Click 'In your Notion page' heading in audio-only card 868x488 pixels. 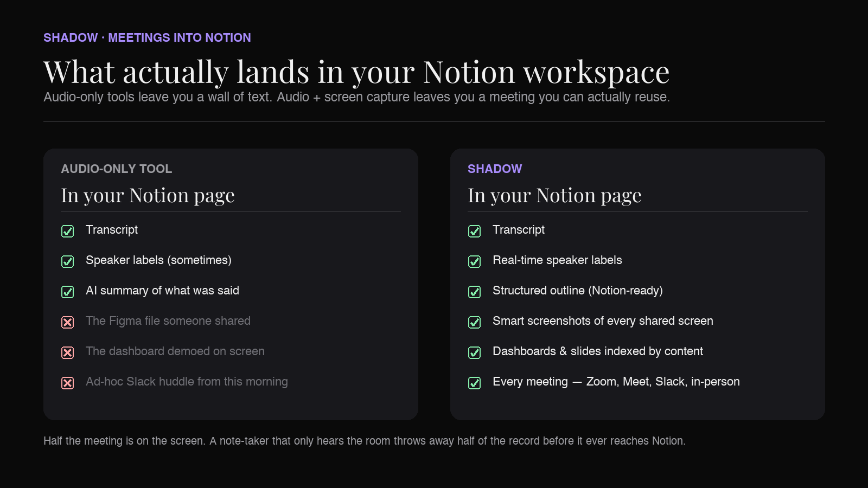click(148, 195)
